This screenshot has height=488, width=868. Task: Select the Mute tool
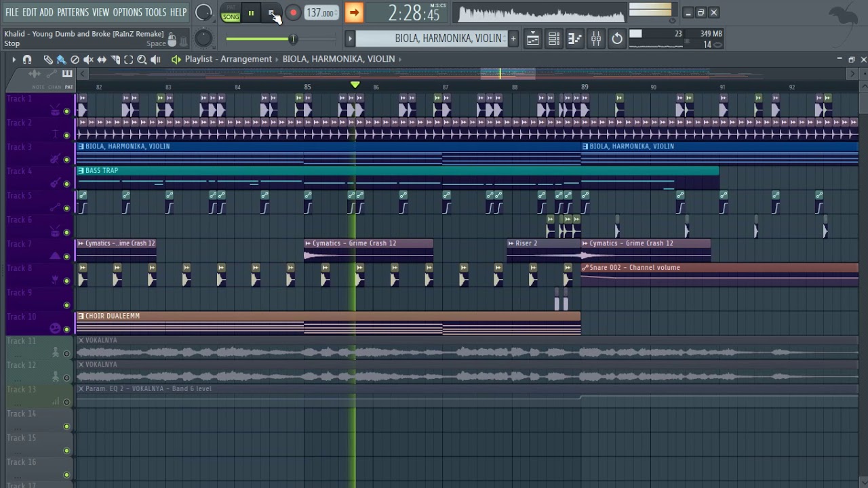[88, 60]
